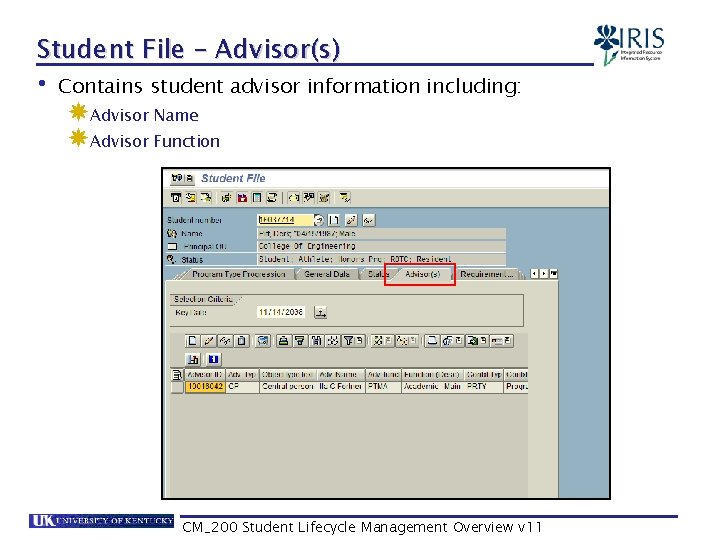Open the tab list menu button
The image size is (720, 540).
click(x=554, y=274)
